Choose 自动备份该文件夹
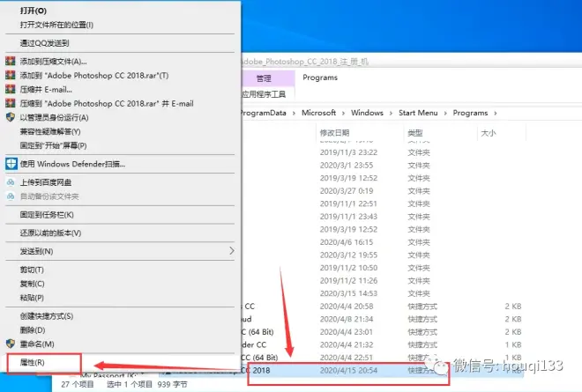 (x=49, y=196)
